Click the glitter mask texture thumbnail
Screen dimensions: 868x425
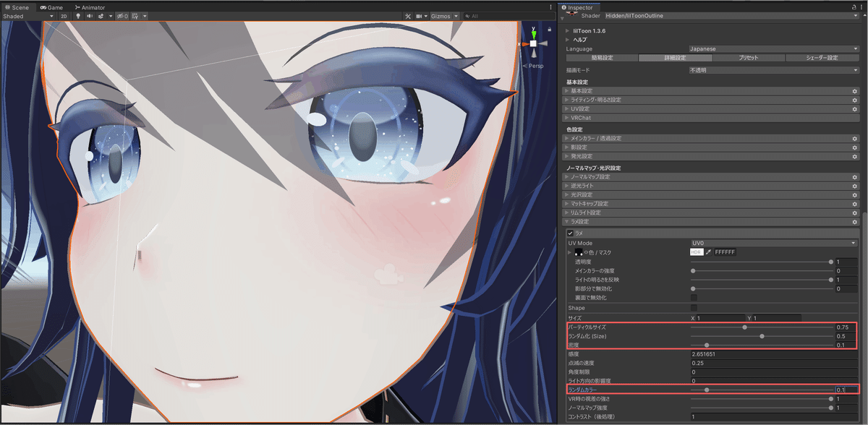[579, 252]
